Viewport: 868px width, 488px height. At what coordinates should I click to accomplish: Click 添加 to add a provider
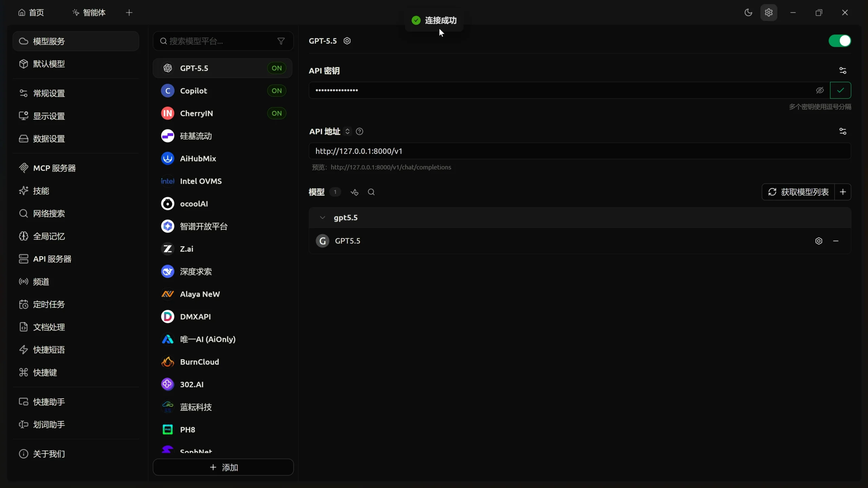(x=223, y=467)
